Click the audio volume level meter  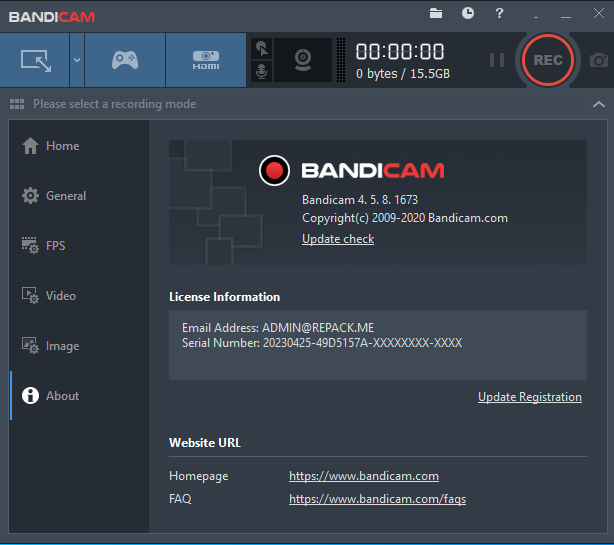341,60
